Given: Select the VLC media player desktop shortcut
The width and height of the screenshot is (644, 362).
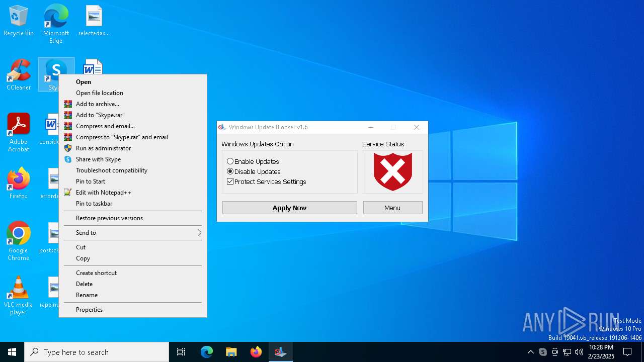Looking at the screenshot, I should (19, 296).
